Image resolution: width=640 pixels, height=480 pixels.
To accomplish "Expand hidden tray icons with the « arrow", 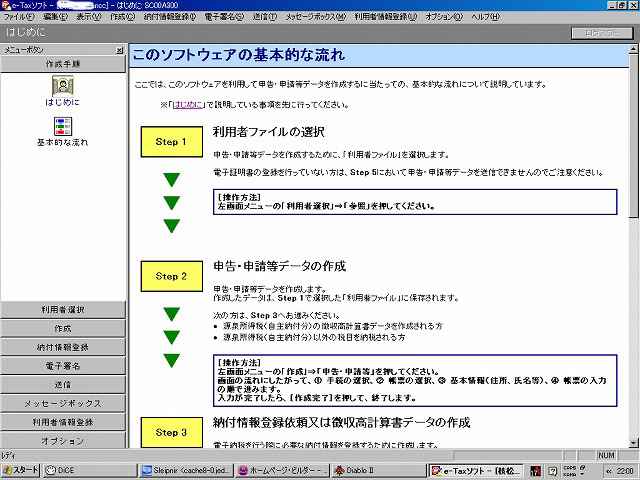I will [x=609, y=471].
